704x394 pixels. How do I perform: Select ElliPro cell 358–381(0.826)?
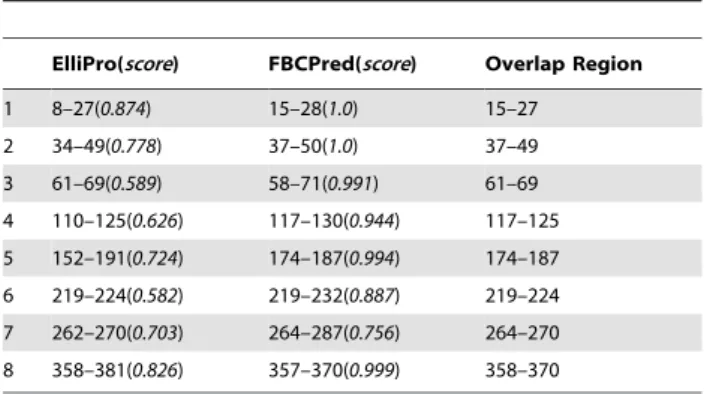click(118, 370)
